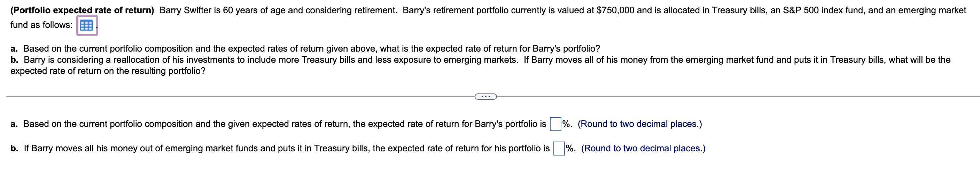Click the bold "a." label in answer section
The image size is (980, 182).
coord(14,124)
